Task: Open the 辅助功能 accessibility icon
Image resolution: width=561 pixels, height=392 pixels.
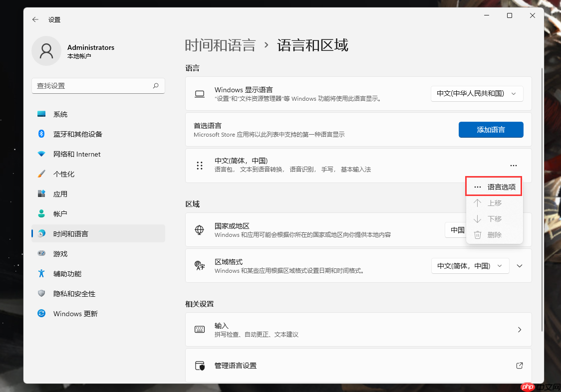Action: coord(41,273)
